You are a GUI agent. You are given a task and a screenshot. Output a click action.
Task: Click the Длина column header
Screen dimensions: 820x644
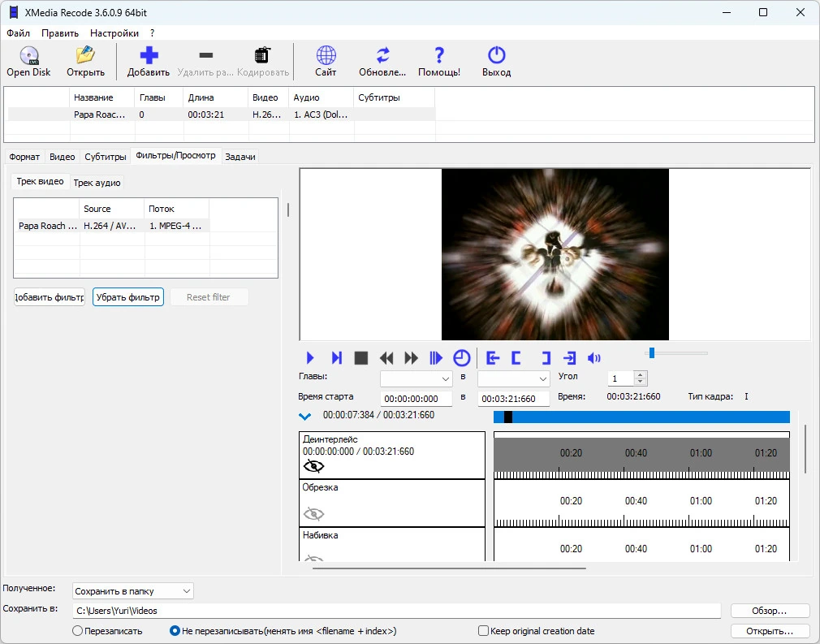tap(215, 97)
